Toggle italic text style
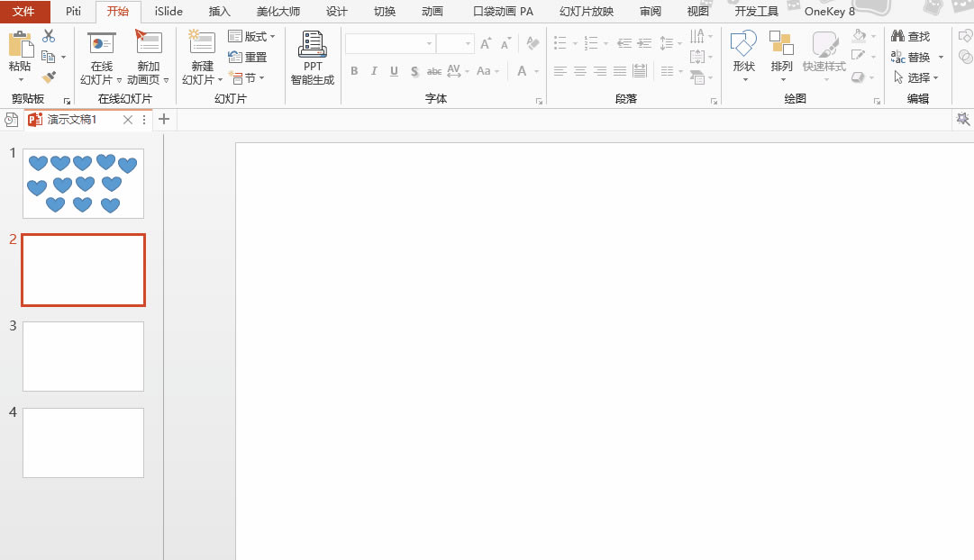Screen dimensions: 974x560 (374, 71)
